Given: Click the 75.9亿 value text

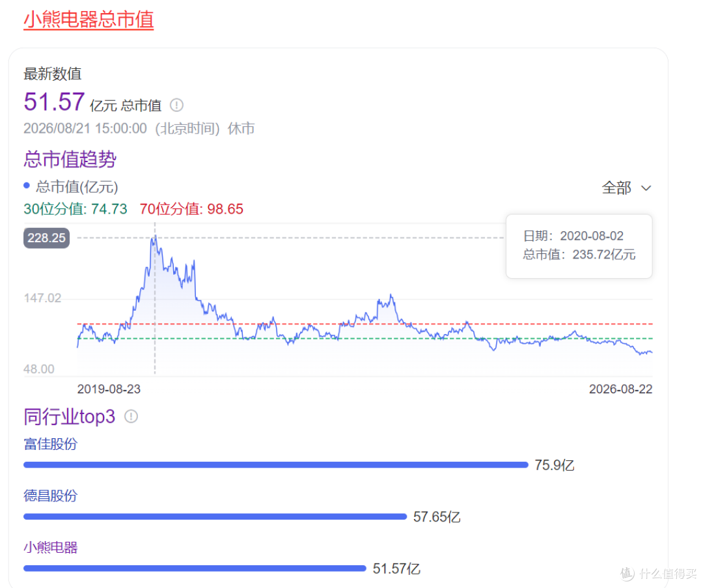Looking at the screenshot, I should coord(554,465).
